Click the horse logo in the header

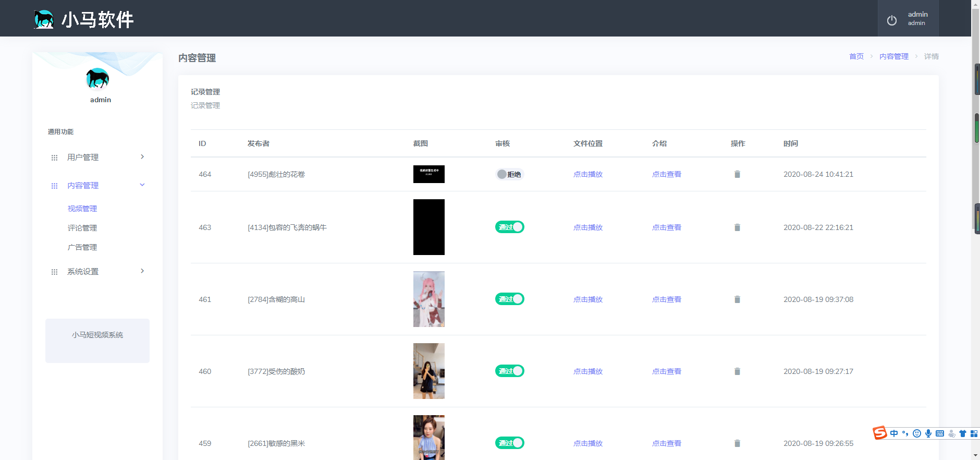pyautogui.click(x=44, y=19)
